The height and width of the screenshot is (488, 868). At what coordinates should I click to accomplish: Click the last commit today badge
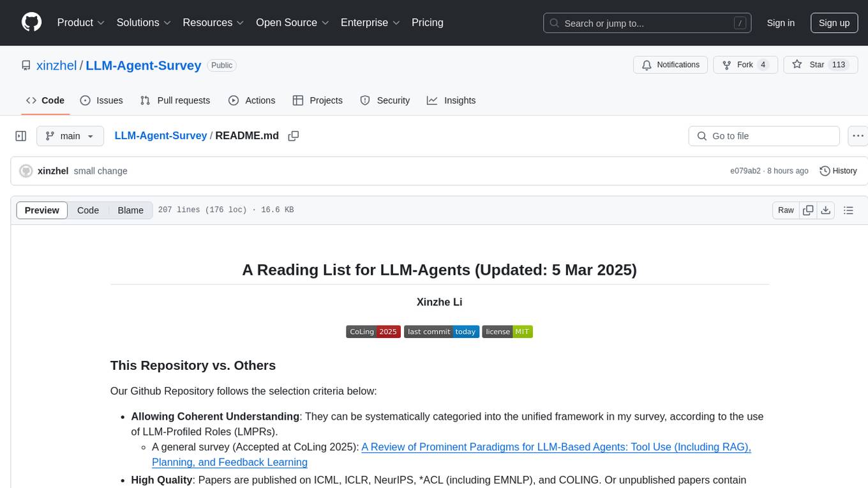point(442,332)
